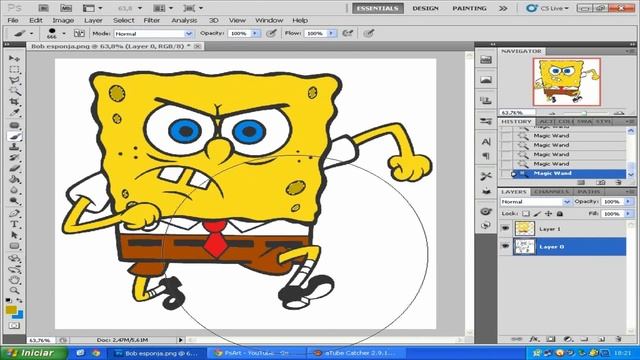Click Create new layer icon
This screenshot has height=360, width=640.
tap(602, 339)
